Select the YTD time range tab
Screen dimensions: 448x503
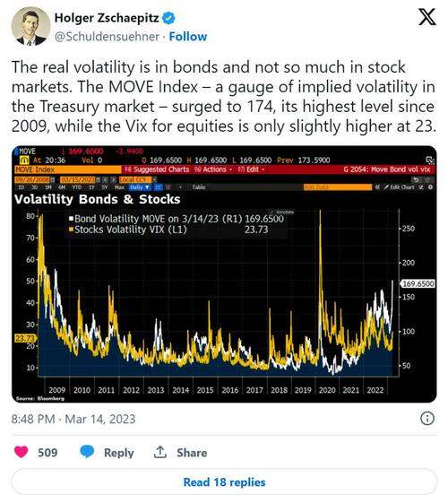click(76, 187)
